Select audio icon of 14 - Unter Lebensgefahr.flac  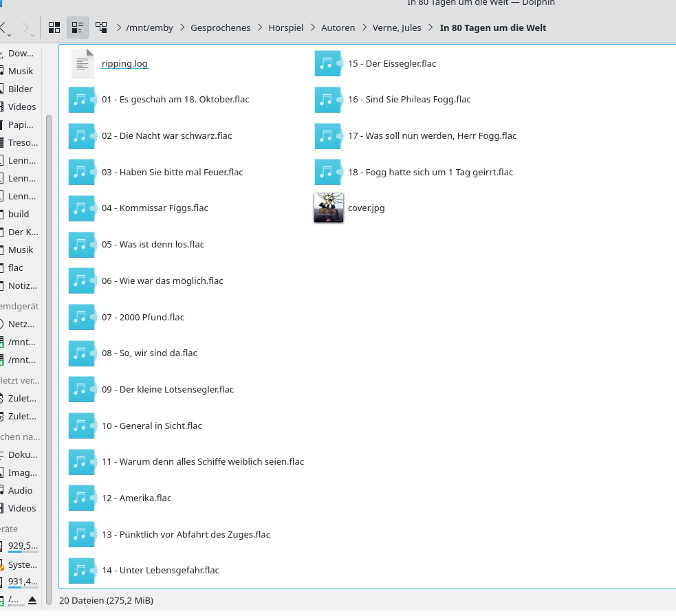(83, 571)
